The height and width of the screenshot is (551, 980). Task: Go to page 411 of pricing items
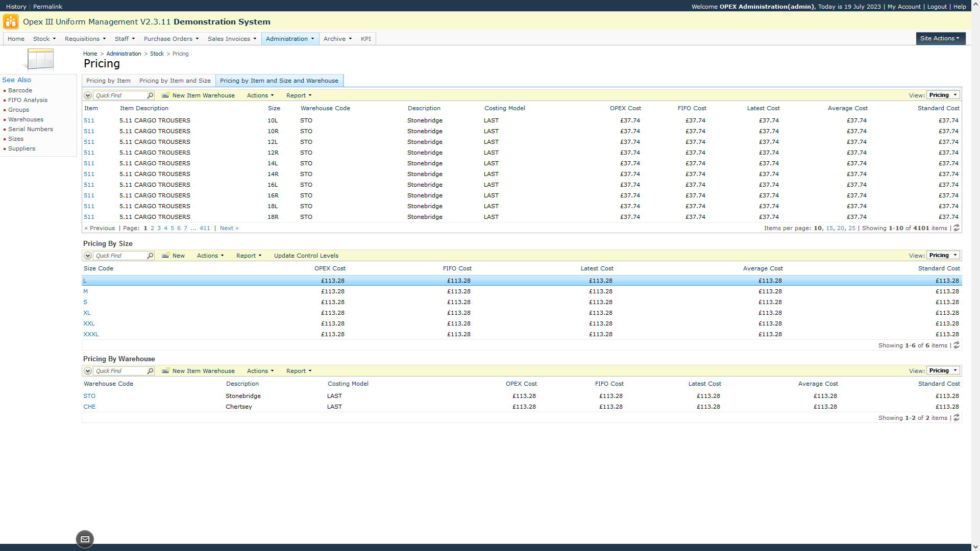205,228
